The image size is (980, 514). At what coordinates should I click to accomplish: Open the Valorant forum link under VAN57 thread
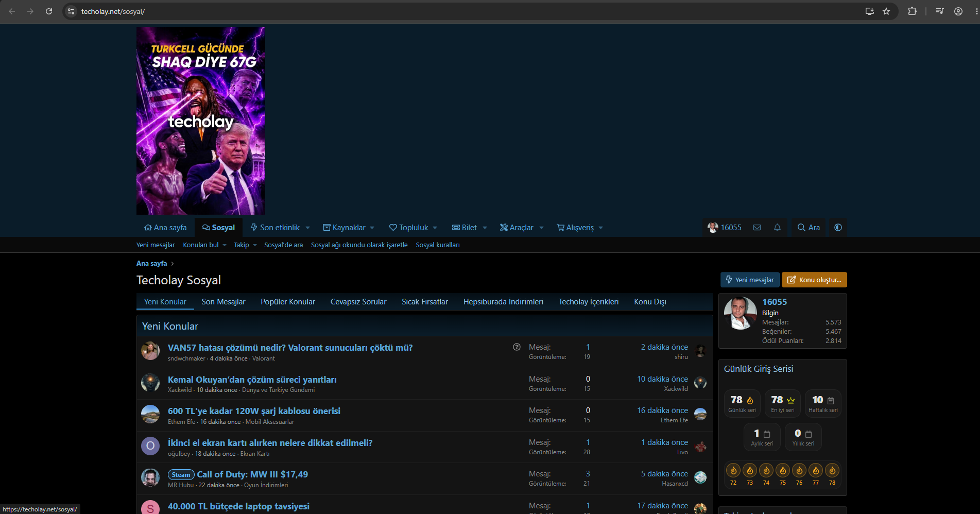[x=264, y=358]
